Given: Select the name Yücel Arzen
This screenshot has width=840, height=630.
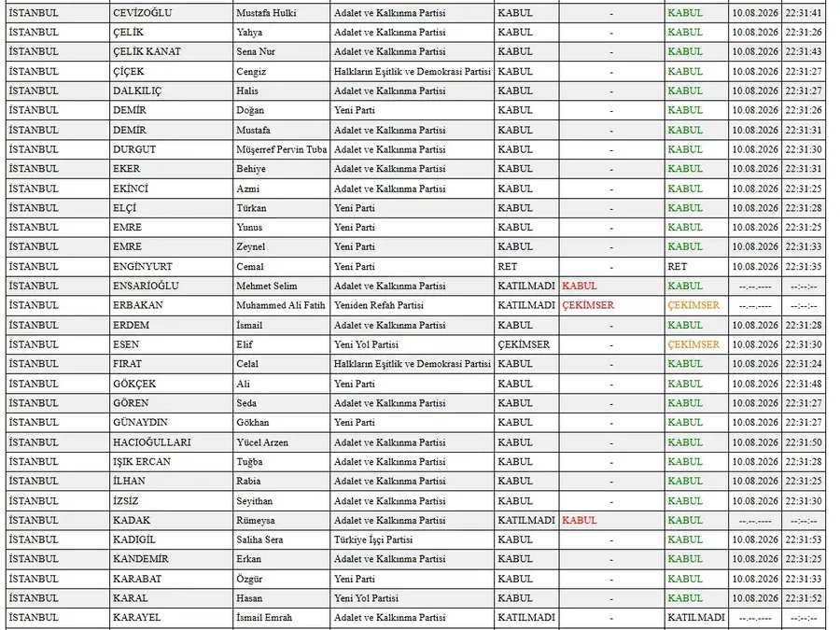Looking at the screenshot, I should click(x=262, y=442).
